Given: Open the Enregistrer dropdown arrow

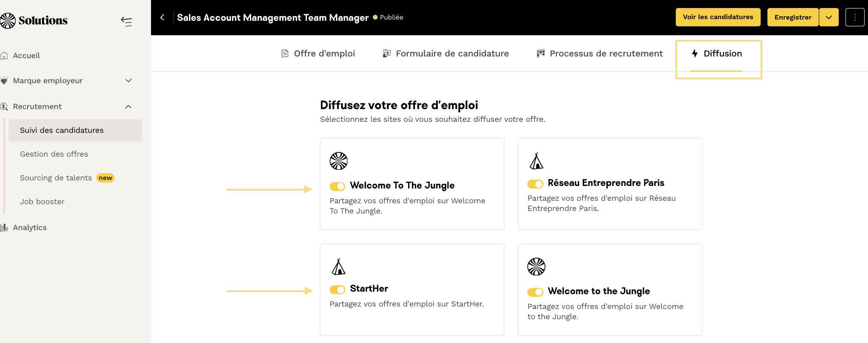Looking at the screenshot, I should (x=829, y=17).
